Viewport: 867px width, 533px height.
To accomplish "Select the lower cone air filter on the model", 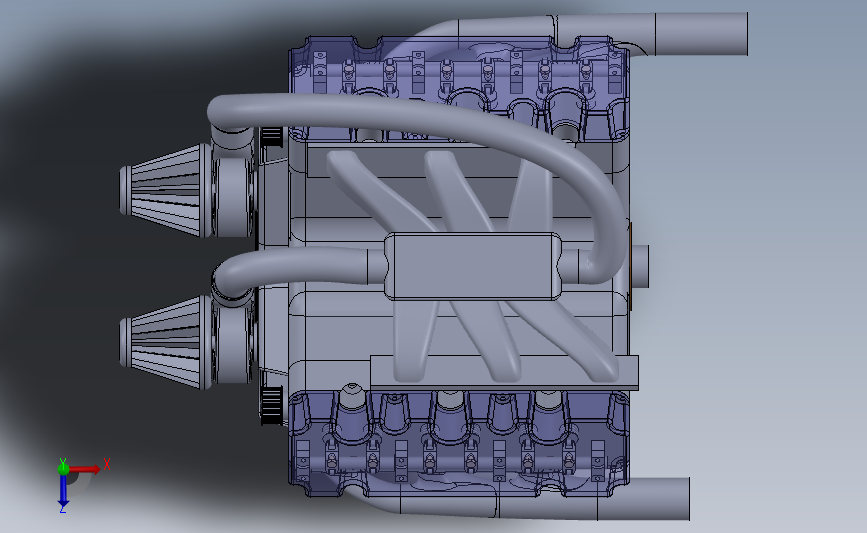I will tap(165, 343).
